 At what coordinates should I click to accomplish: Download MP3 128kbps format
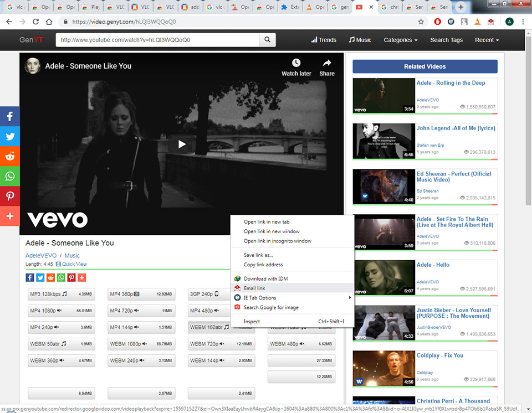(62, 294)
